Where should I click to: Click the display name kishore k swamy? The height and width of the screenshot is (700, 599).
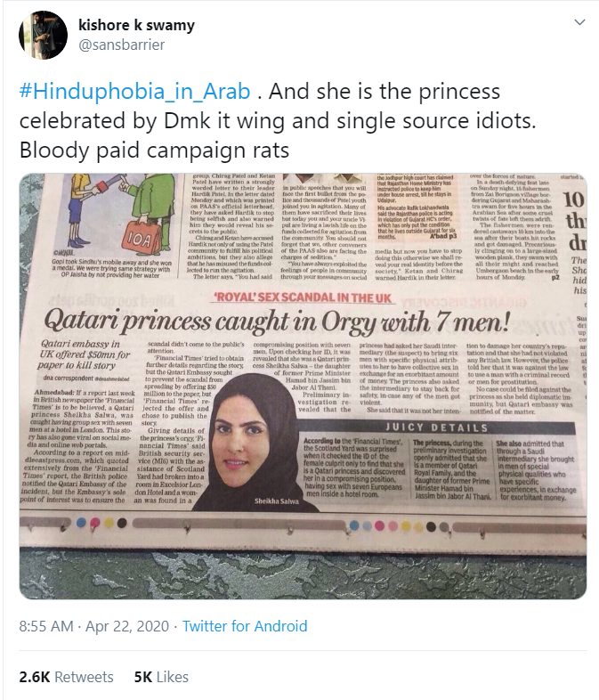[136, 25]
